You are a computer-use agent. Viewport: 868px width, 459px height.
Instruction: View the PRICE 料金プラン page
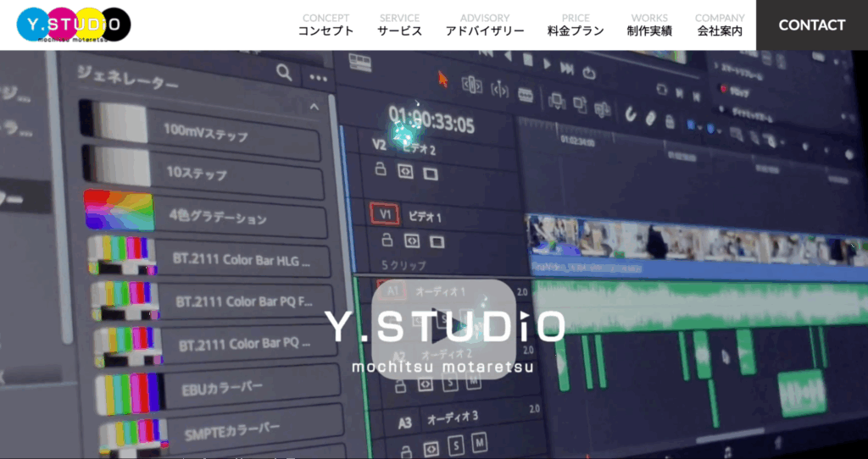point(576,25)
